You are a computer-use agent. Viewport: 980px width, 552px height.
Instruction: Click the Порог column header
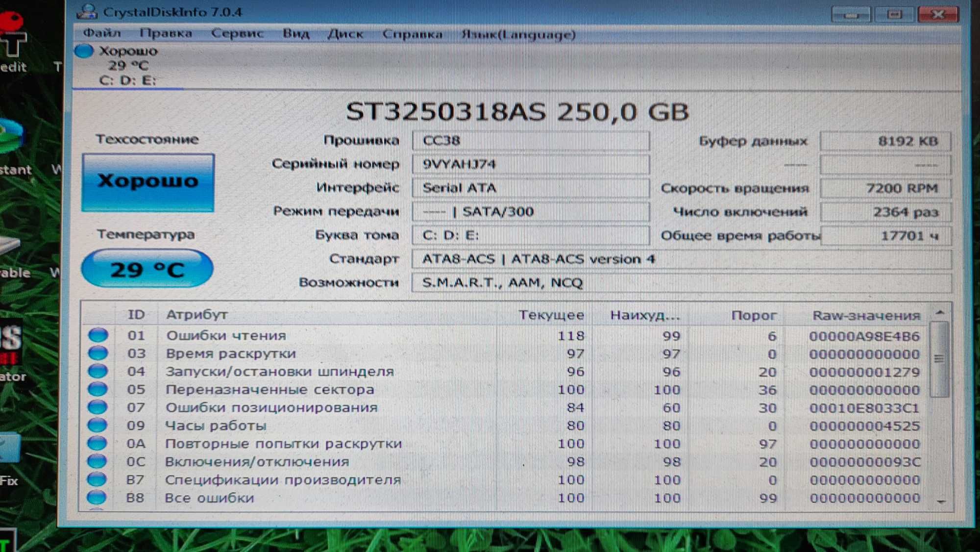pos(754,315)
